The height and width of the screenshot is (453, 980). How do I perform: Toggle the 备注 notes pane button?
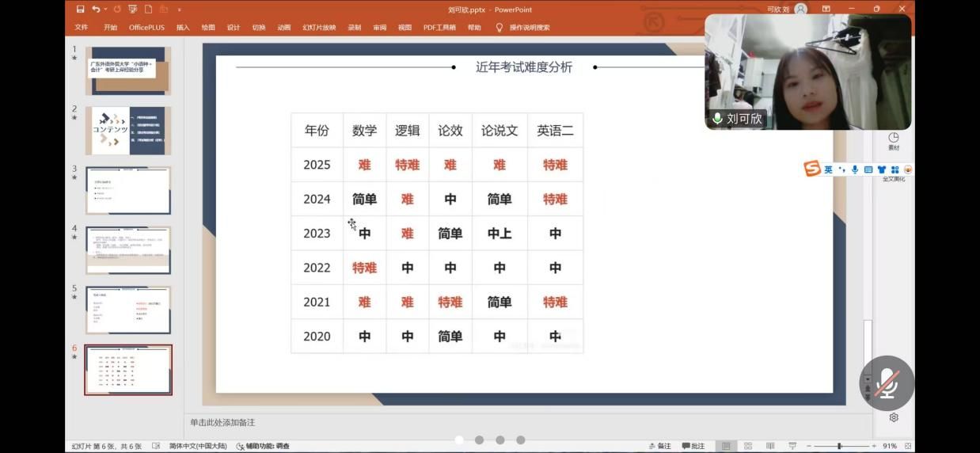659,446
